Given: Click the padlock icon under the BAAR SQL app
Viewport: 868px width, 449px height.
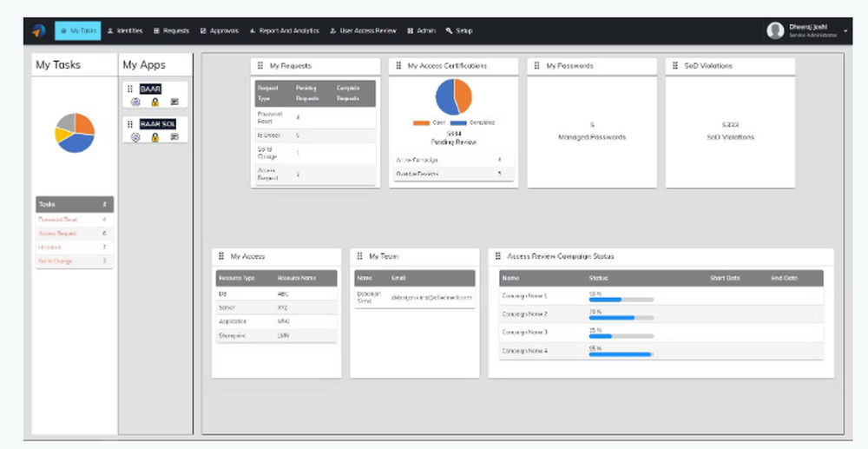Looking at the screenshot, I should click(155, 137).
